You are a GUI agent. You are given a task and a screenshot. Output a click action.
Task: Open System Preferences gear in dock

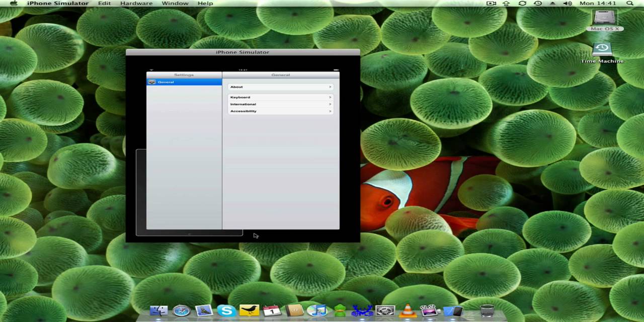pyautogui.click(x=385, y=310)
